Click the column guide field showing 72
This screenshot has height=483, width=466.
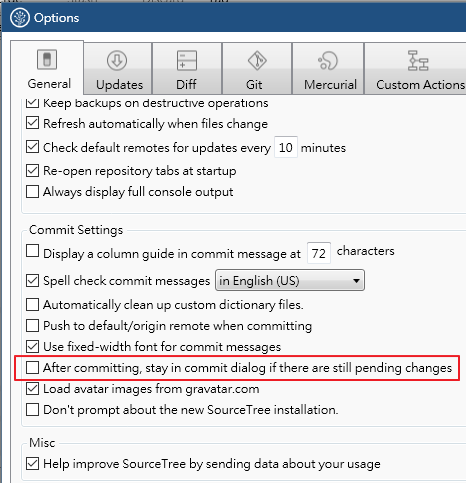pos(319,253)
